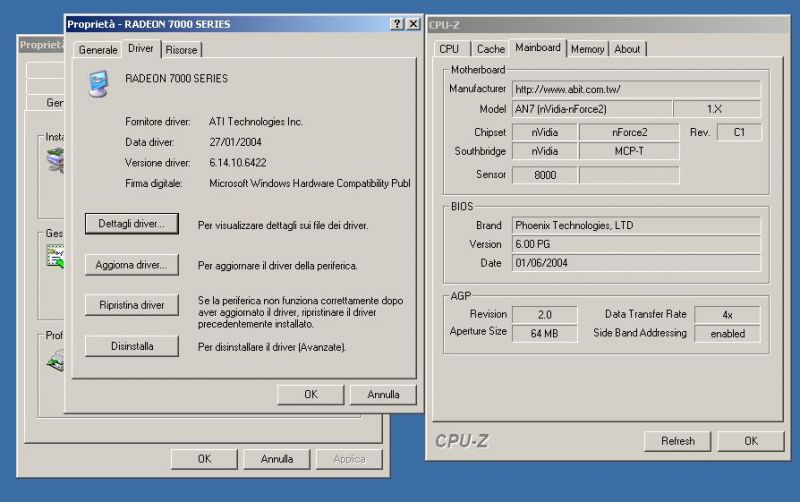Click ATI Technologies Inc. provider text
This screenshot has width=800, height=502.
point(256,121)
